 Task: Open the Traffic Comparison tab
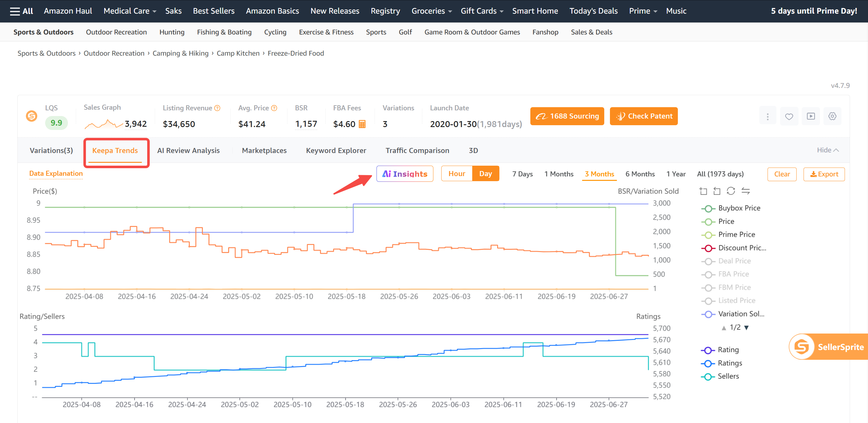418,150
